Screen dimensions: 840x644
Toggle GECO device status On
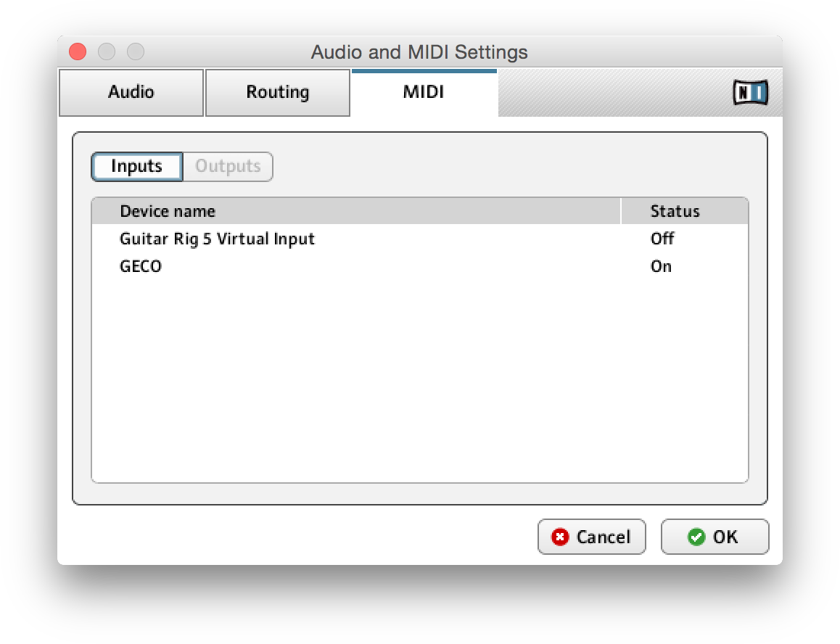click(x=661, y=266)
